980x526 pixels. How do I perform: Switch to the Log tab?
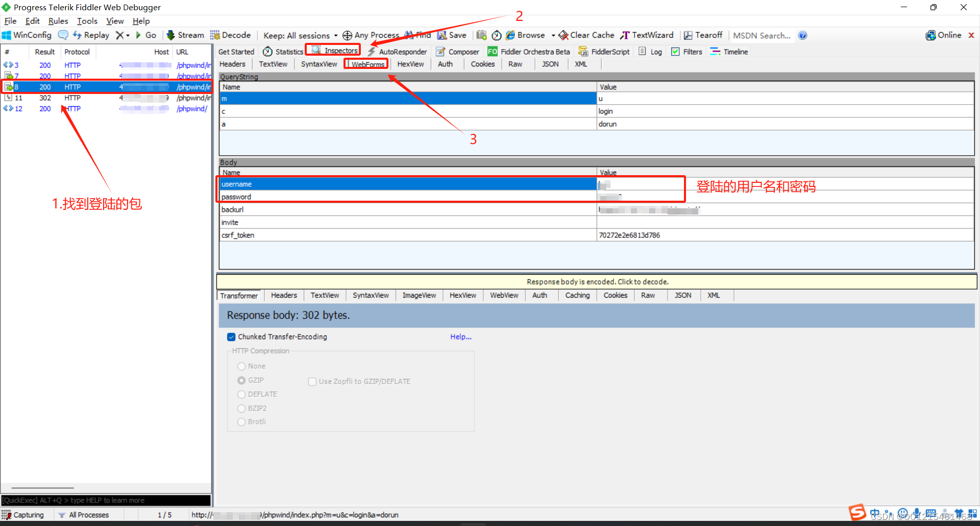[x=650, y=52]
